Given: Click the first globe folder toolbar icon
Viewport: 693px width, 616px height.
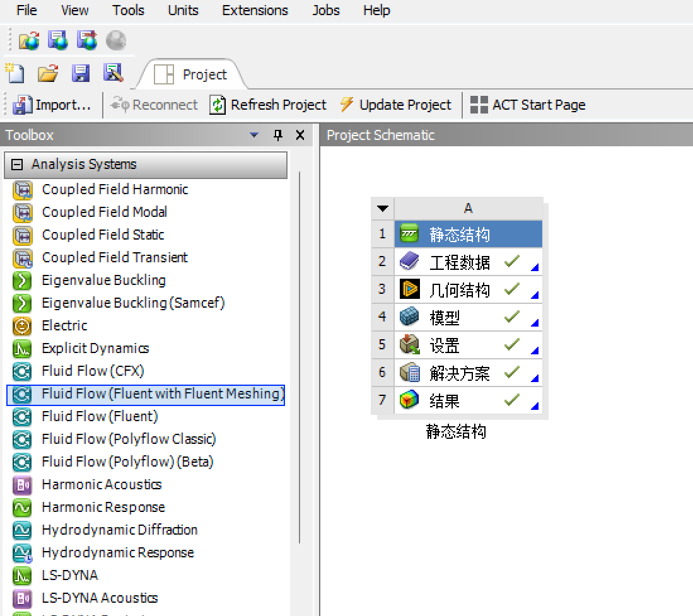Looking at the screenshot, I should tap(29, 40).
